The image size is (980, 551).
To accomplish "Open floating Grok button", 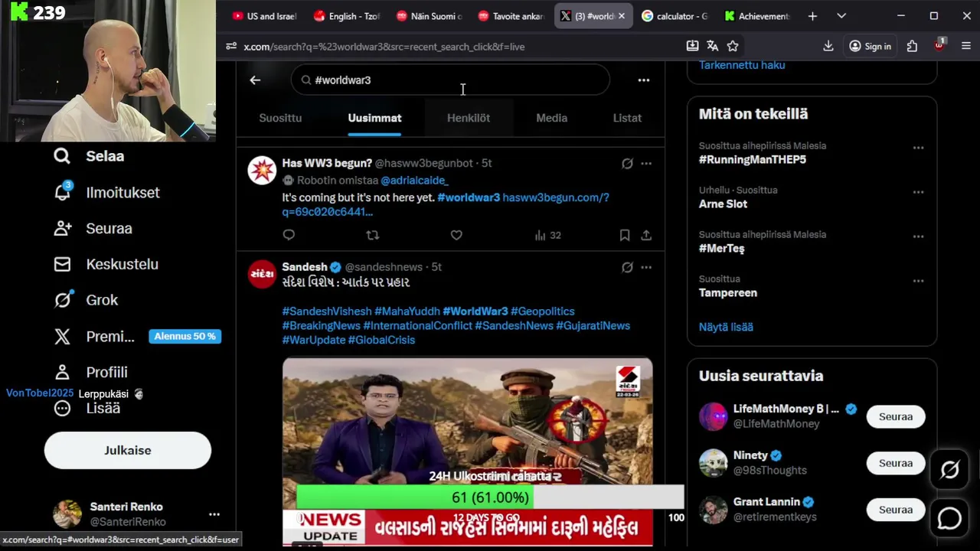I will 949,470.
